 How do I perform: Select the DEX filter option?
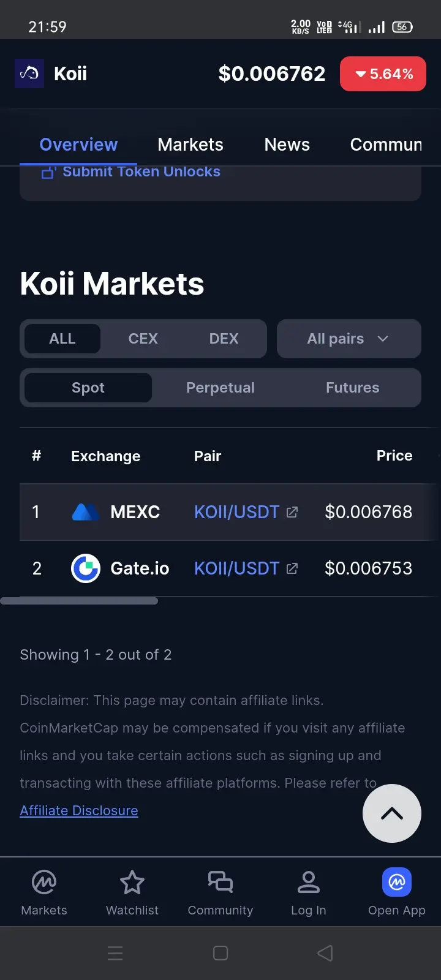click(224, 339)
